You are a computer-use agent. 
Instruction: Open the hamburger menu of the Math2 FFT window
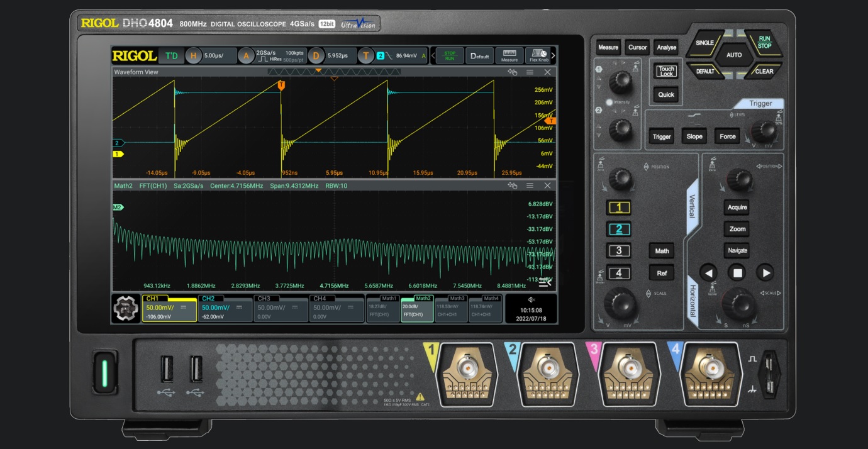coord(530,186)
